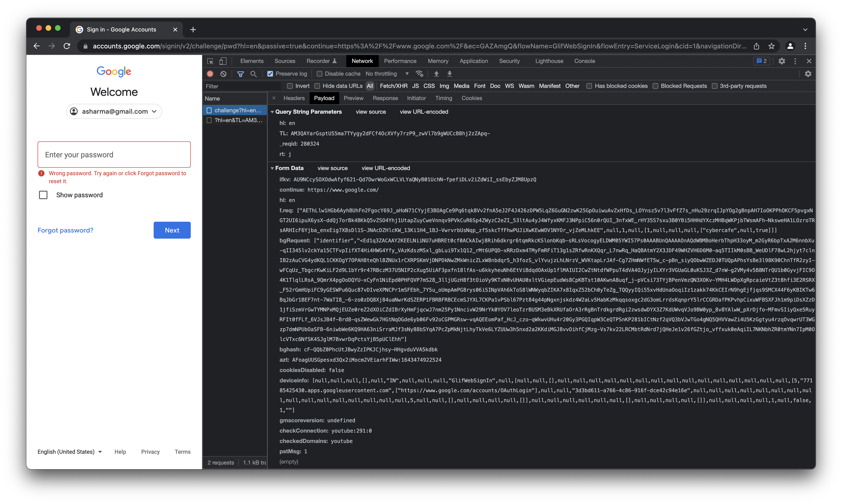Close the DevTools panel
Screen dimensions: 842x504
coord(809,61)
